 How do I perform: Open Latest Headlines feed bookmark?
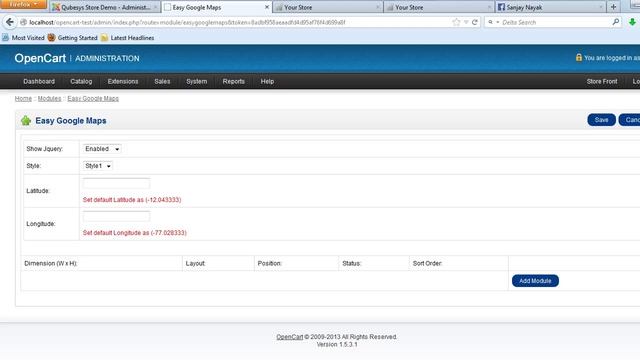pyautogui.click(x=127, y=38)
